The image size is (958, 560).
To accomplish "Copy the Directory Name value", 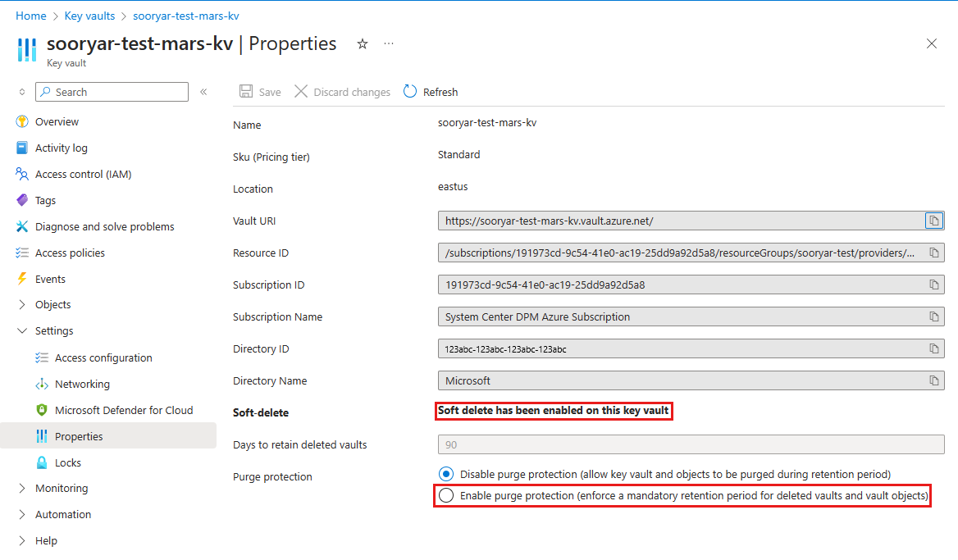I will 933,380.
